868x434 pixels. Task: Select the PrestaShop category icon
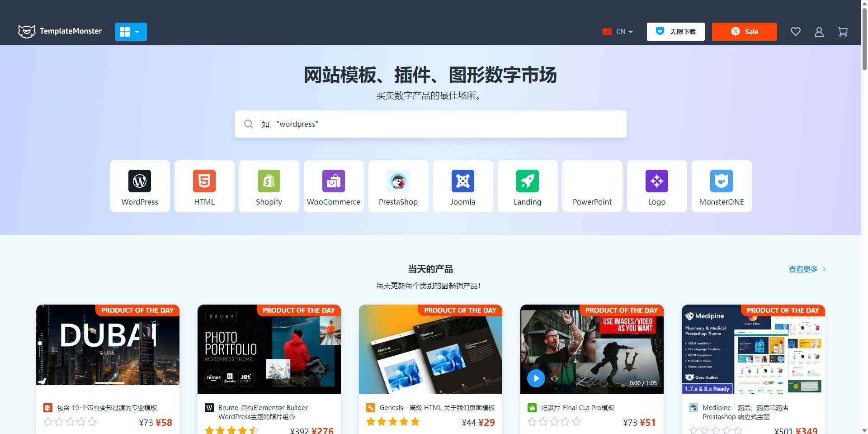[x=398, y=181]
